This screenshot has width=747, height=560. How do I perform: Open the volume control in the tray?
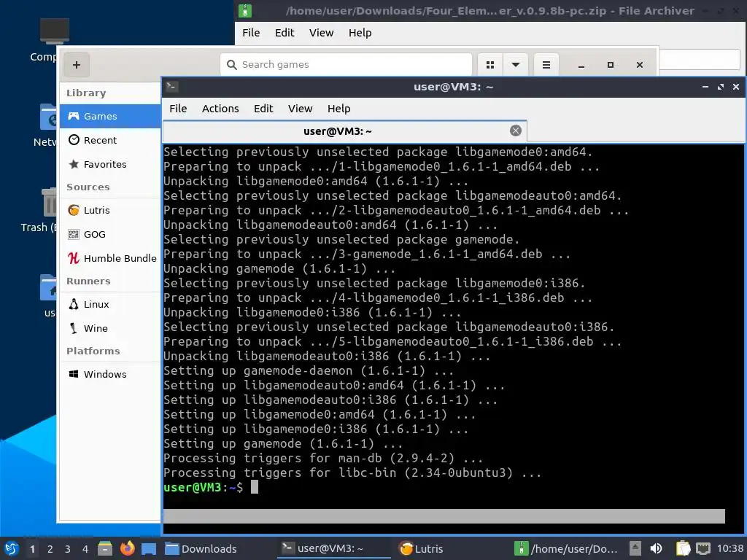pyautogui.click(x=656, y=548)
